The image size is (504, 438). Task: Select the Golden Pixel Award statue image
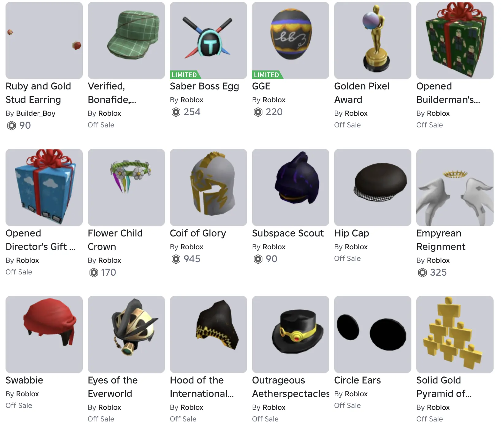click(x=373, y=40)
